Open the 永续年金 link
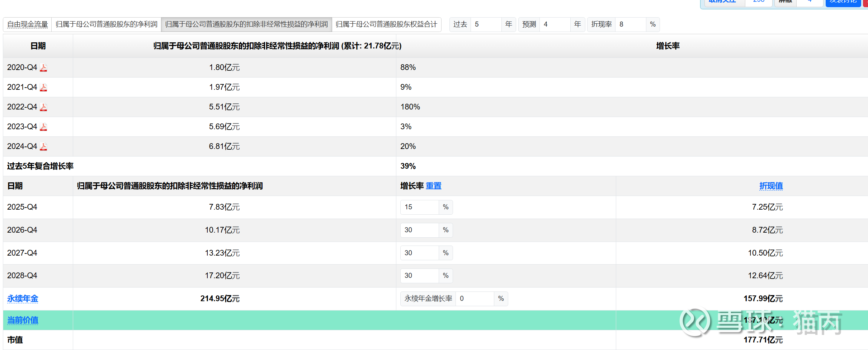868x350 pixels. point(23,299)
